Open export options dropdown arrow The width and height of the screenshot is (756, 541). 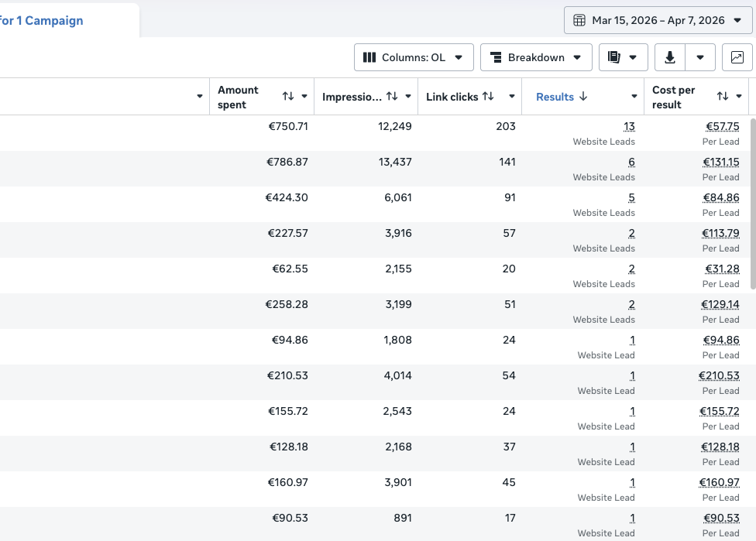pos(700,57)
